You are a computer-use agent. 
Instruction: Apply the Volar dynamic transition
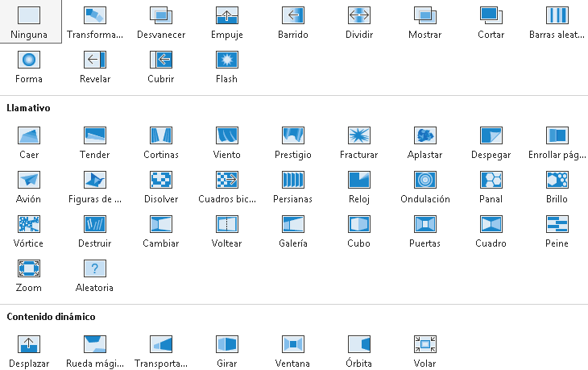point(424,351)
